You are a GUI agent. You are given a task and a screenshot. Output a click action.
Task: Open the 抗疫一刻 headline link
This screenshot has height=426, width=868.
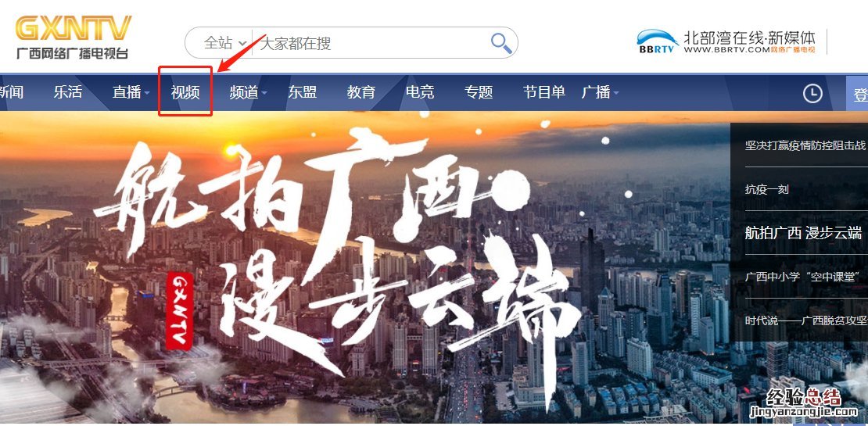(x=766, y=189)
